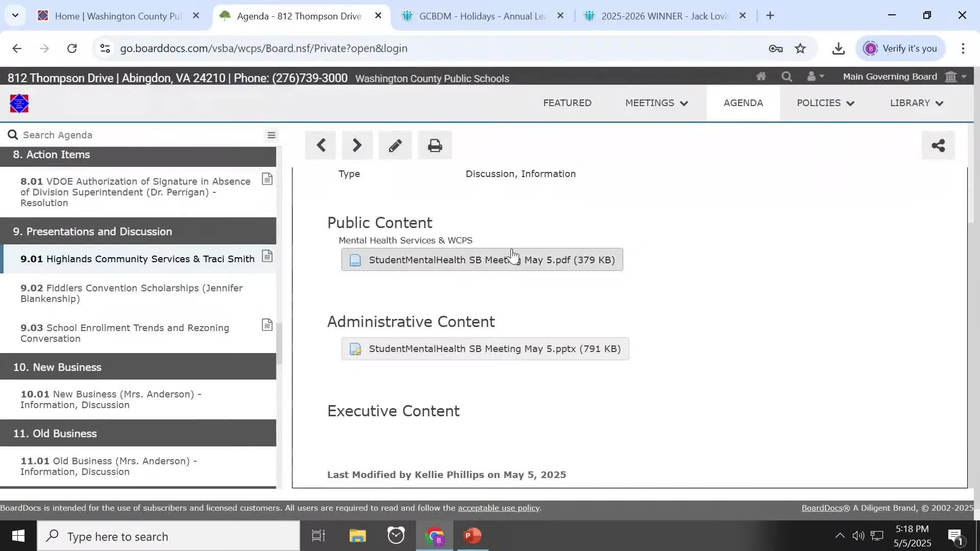Toggle the agenda list menu icon
Image resolution: width=980 pixels, height=551 pixels.
(271, 135)
